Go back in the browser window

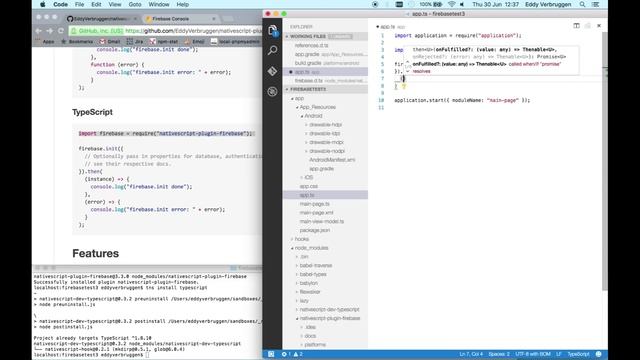click(38, 31)
